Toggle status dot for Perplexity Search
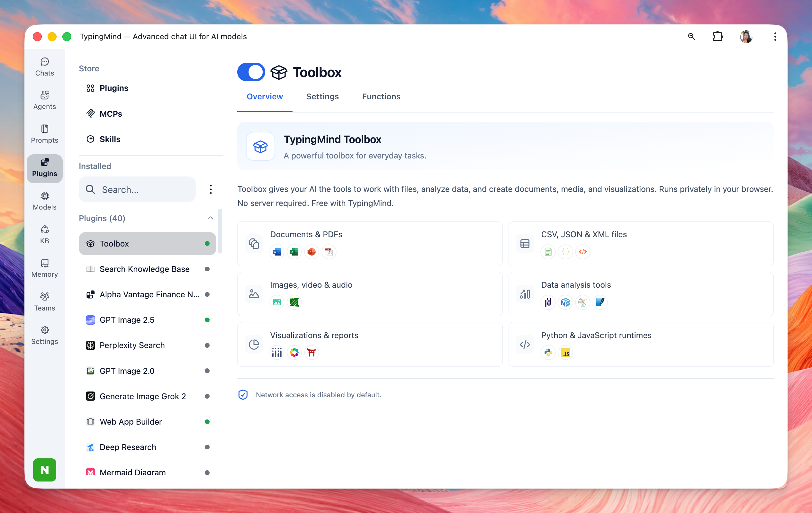This screenshot has height=513, width=812. pyautogui.click(x=207, y=345)
